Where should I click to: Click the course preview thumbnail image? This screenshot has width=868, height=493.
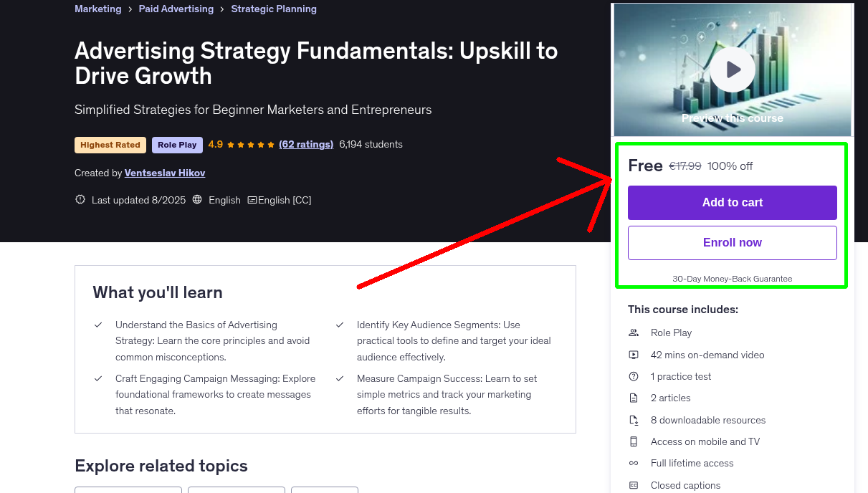click(732, 69)
